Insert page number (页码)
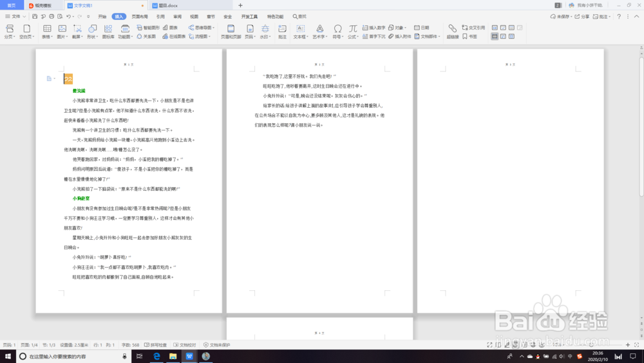This screenshot has width=644, height=363. click(x=250, y=31)
